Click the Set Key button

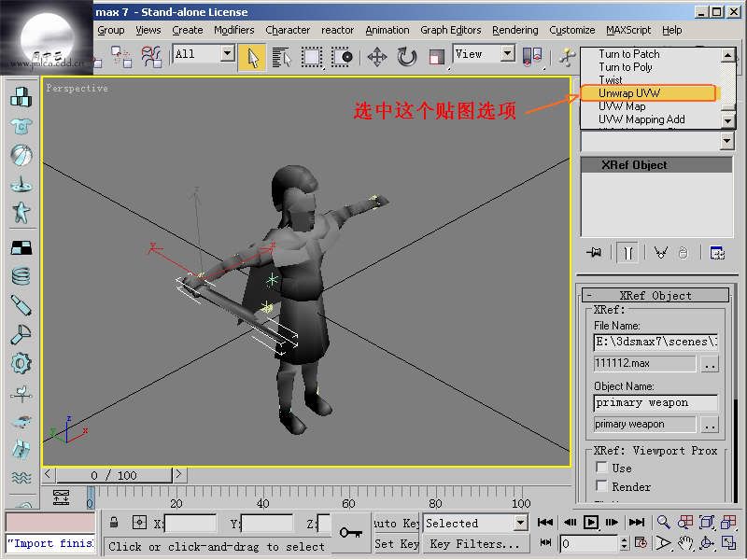tap(397, 544)
